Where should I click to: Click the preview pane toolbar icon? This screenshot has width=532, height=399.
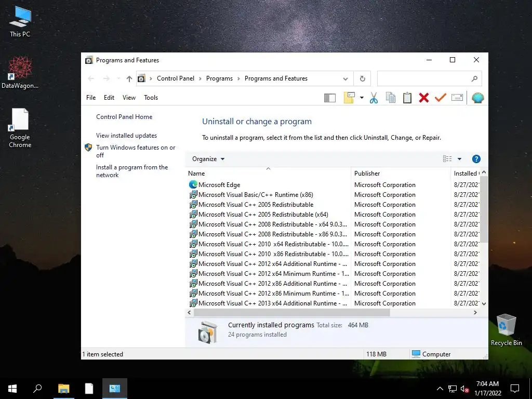click(x=329, y=98)
